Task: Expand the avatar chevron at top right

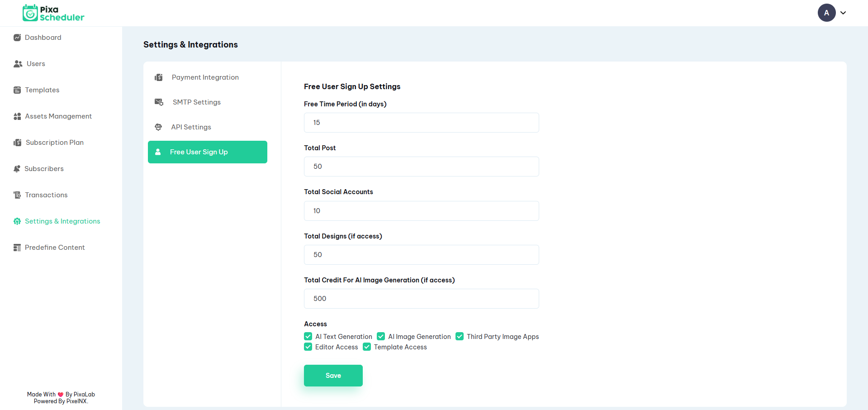Action: [x=843, y=13]
